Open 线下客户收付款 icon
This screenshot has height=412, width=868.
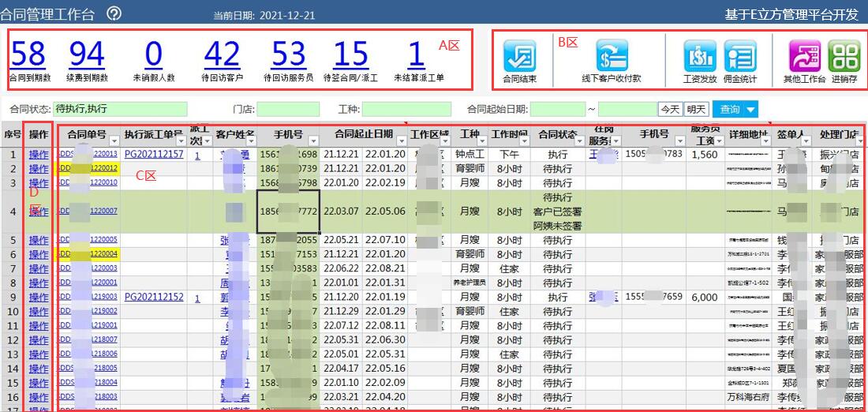[x=612, y=56]
